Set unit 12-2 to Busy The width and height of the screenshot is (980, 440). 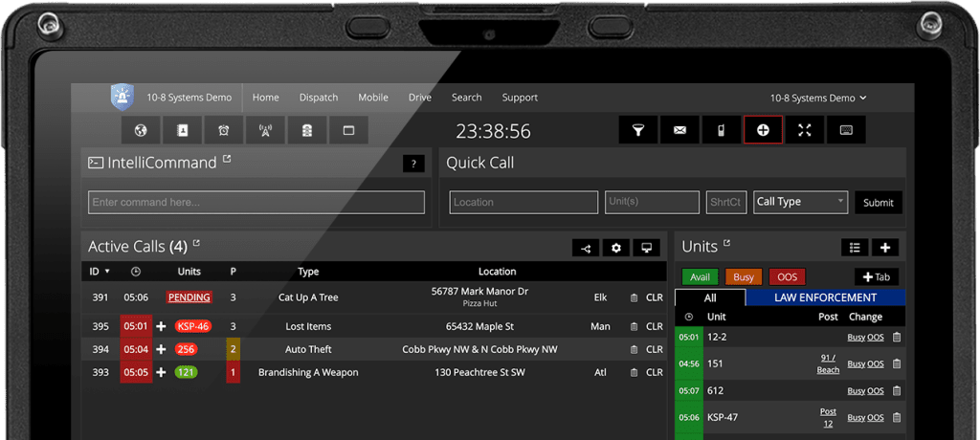pos(857,338)
